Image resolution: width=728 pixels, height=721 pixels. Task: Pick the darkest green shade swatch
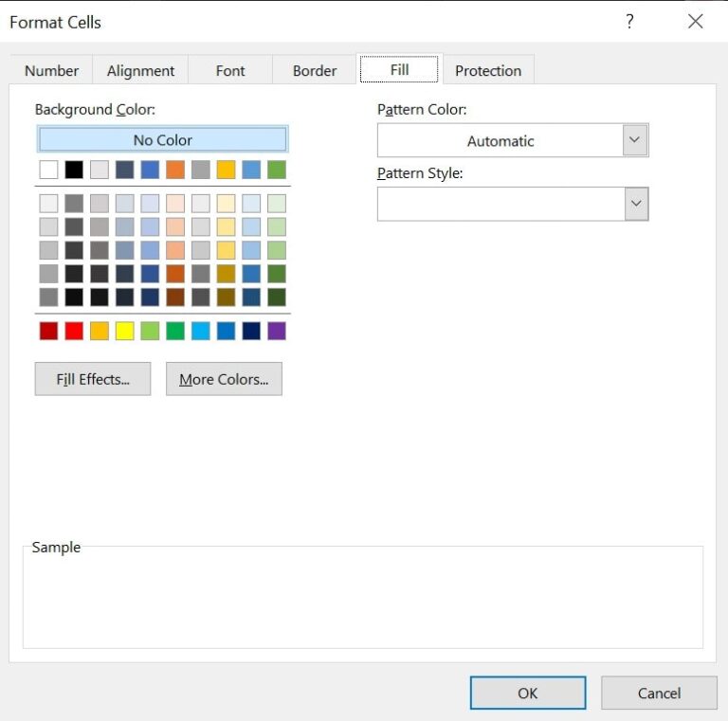[277, 297]
